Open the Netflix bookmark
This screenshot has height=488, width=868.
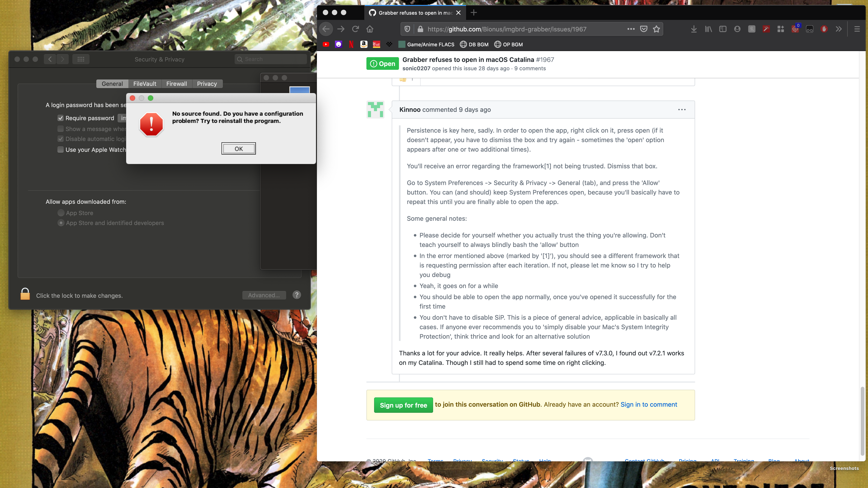351,44
